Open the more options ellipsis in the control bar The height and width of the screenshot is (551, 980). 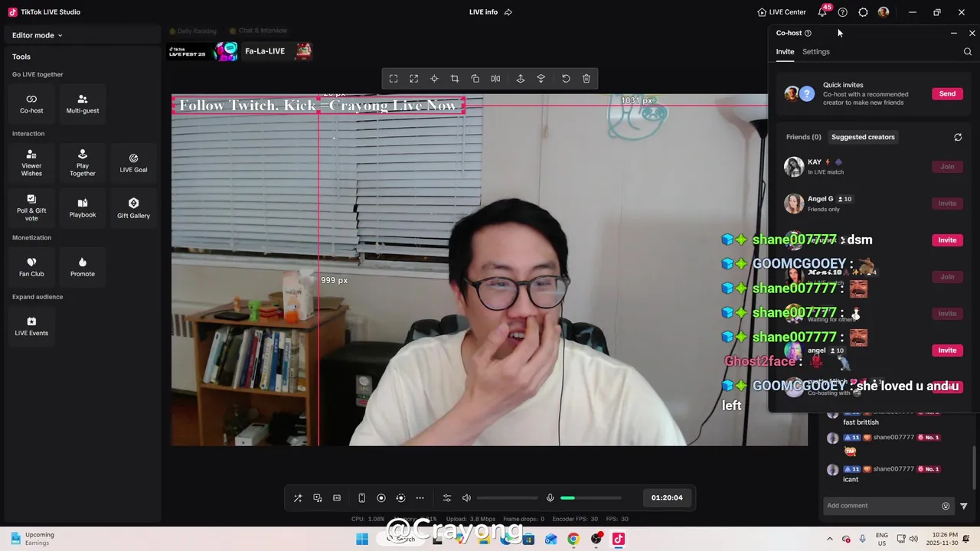[x=420, y=498]
